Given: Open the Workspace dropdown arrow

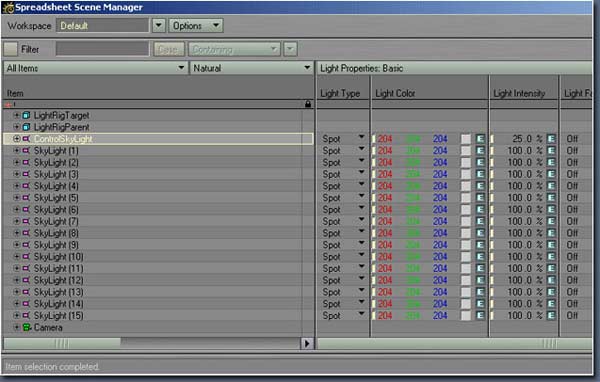Looking at the screenshot, I should 158,26.
